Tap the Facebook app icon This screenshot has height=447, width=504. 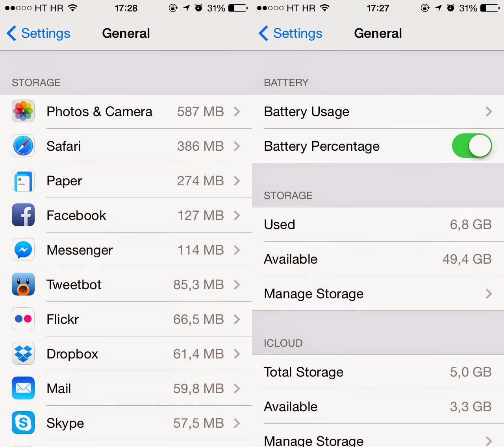(x=23, y=215)
